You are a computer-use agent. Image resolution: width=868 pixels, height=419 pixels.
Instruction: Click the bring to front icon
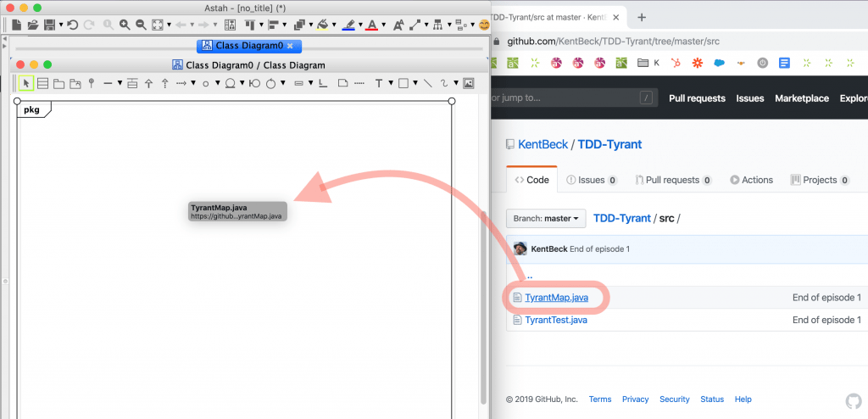[x=299, y=25]
